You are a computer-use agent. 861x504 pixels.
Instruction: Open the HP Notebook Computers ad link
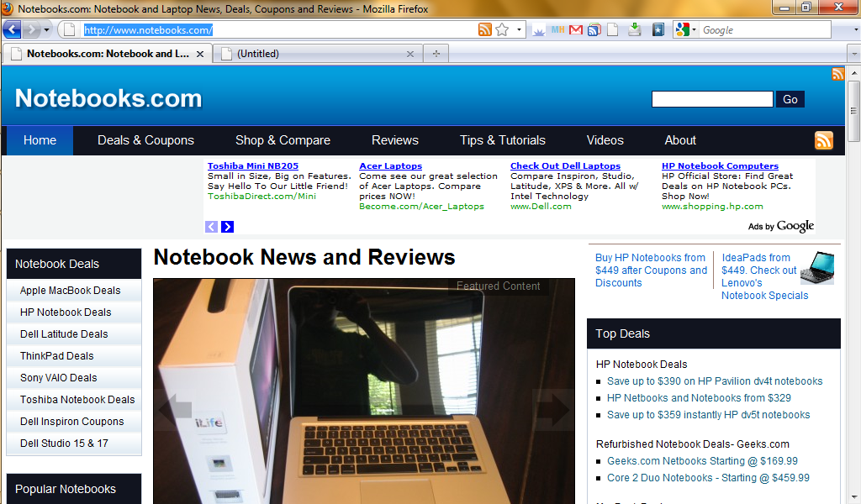[720, 165]
